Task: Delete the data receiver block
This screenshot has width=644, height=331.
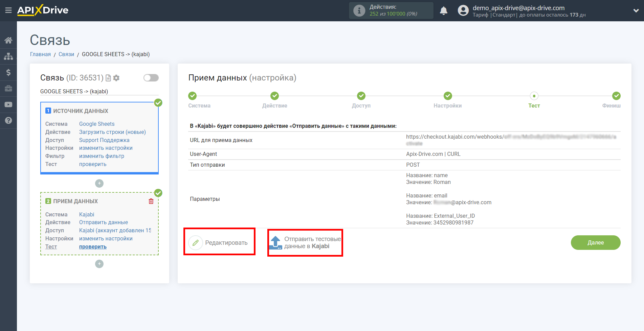Action: coord(151,201)
